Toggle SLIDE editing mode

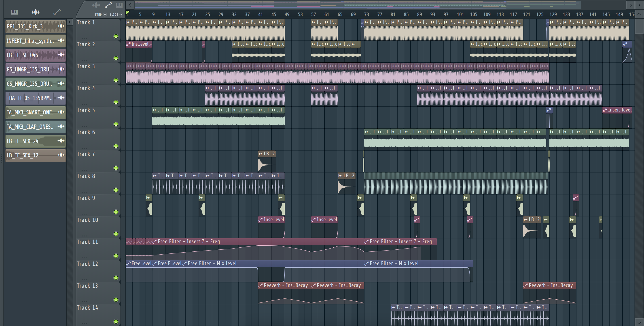click(x=121, y=15)
